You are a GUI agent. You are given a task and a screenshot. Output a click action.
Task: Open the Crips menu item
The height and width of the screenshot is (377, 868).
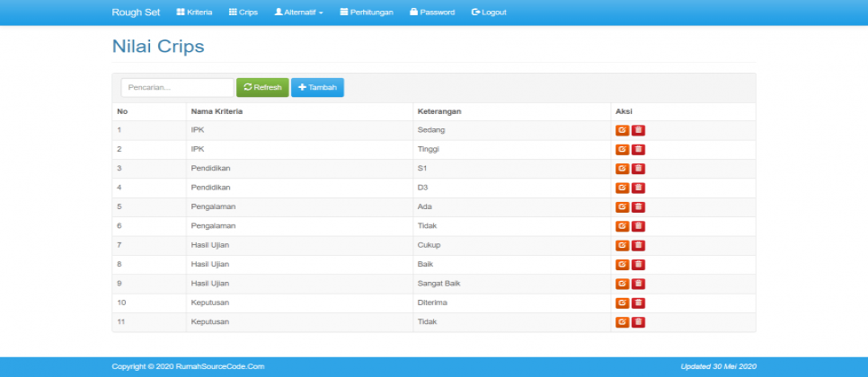point(244,13)
